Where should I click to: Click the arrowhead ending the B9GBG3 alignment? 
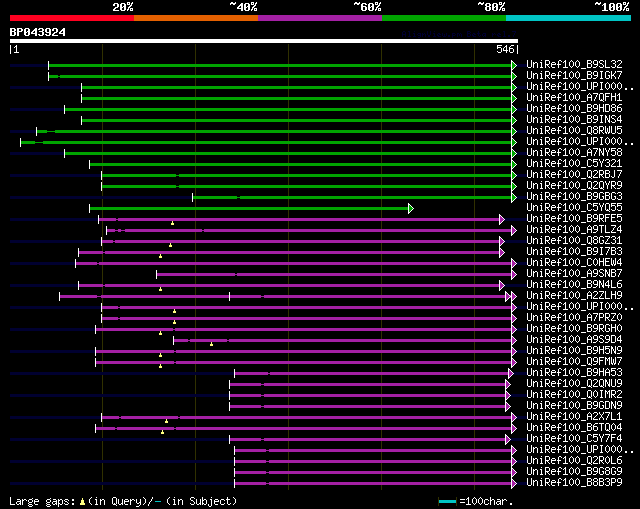514,198
